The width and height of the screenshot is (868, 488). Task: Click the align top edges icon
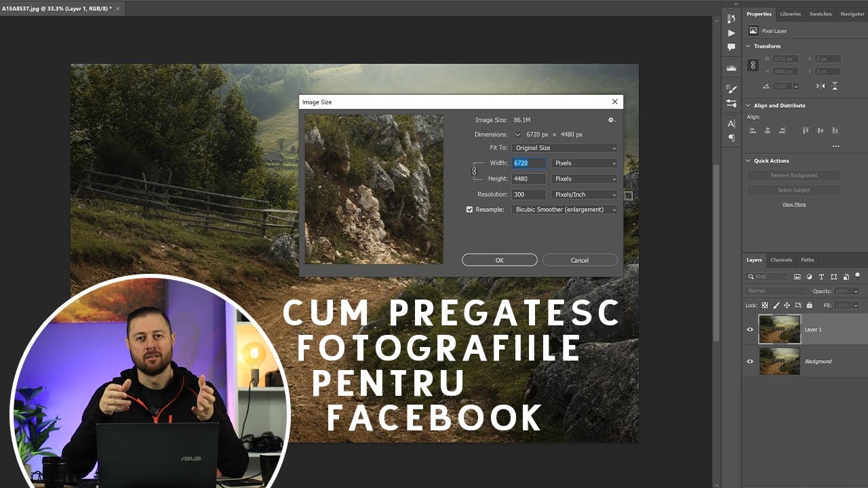(x=806, y=131)
